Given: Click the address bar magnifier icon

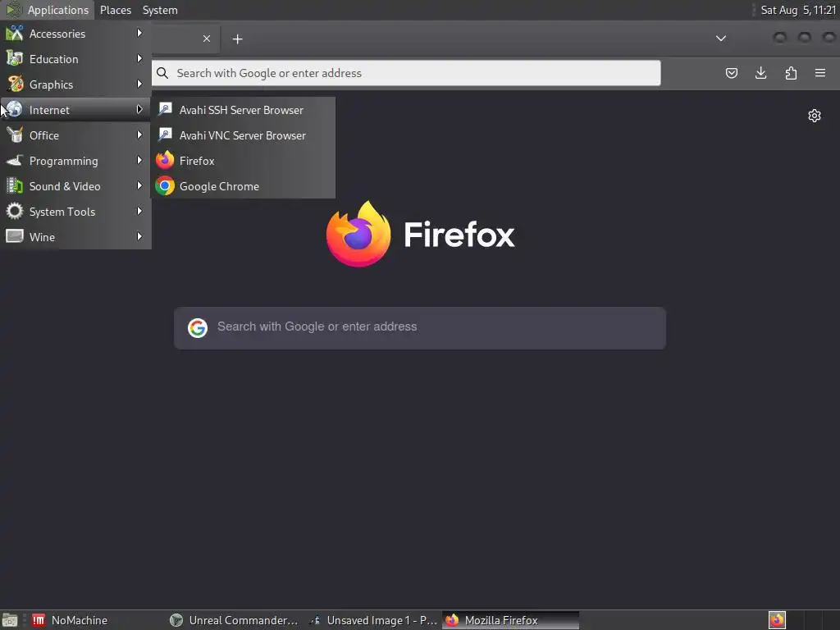Looking at the screenshot, I should point(162,73).
